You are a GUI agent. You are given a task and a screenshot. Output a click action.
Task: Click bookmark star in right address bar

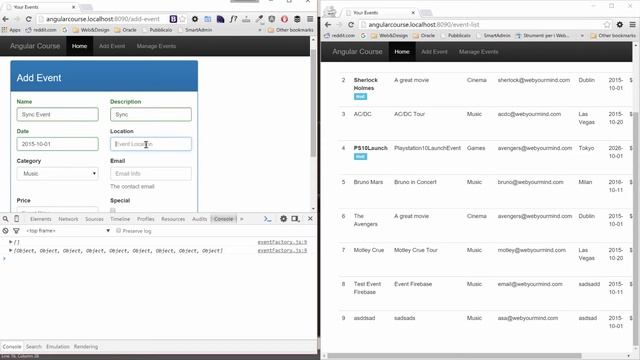607,24
